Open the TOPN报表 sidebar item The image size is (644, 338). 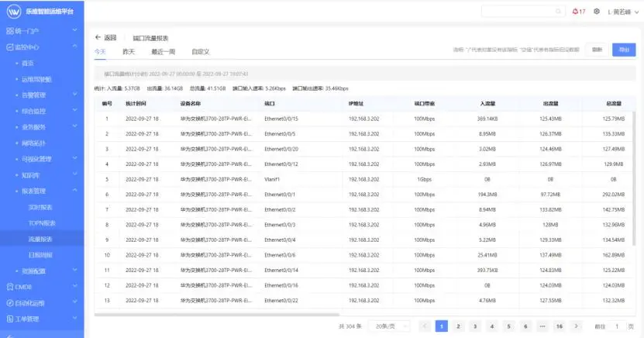pos(42,223)
